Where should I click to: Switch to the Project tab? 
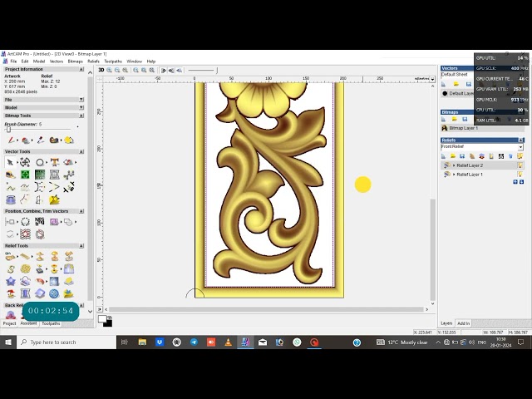(x=9, y=323)
